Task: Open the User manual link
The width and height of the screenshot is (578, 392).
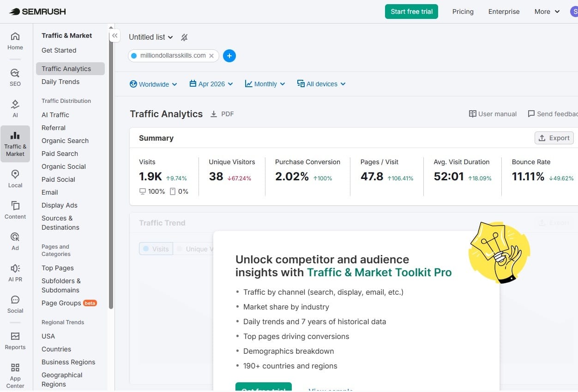Action: (493, 114)
